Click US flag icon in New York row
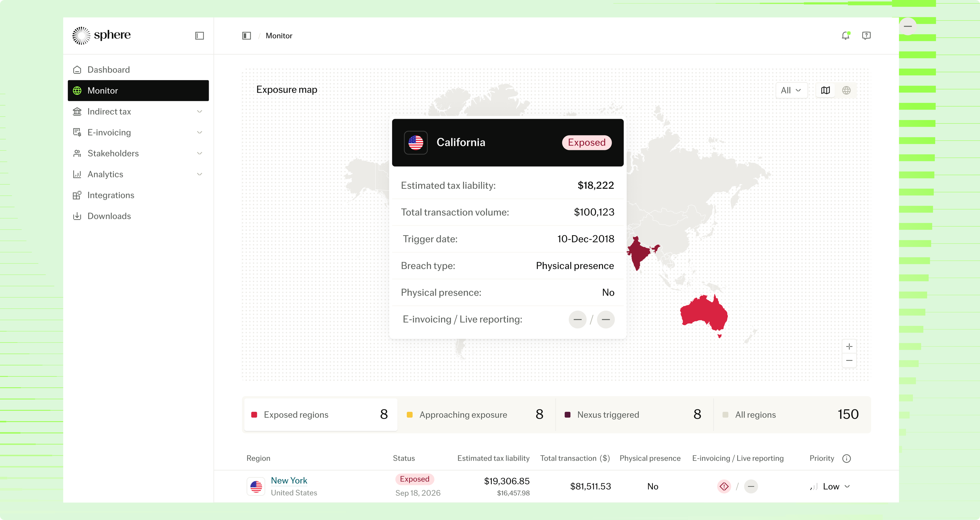Image resolution: width=980 pixels, height=520 pixels. click(x=256, y=487)
